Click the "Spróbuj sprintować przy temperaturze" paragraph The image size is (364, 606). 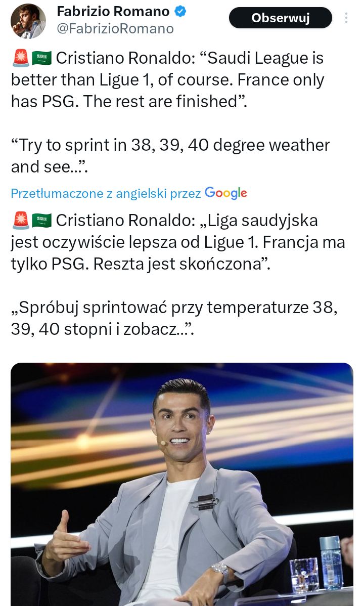tap(174, 318)
